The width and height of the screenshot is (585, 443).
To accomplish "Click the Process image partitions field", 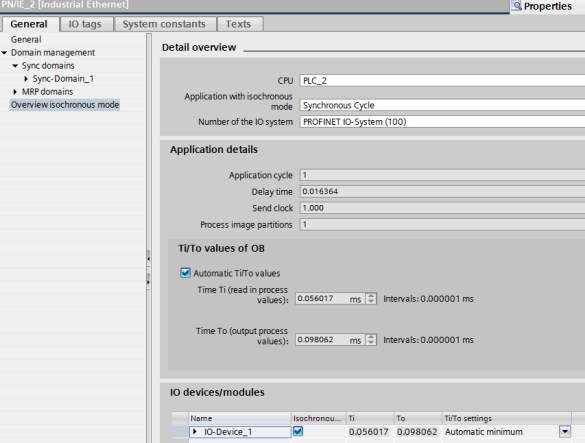I will pyautogui.click(x=442, y=225).
